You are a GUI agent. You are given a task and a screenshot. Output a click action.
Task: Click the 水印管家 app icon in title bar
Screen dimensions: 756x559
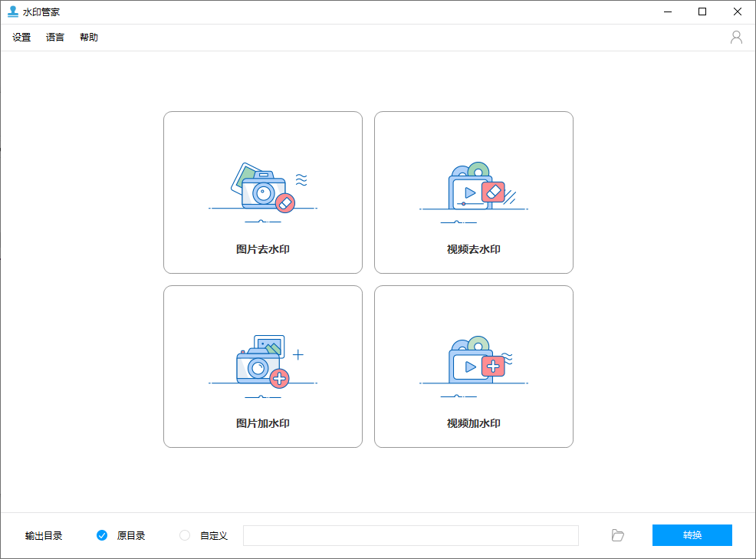[13, 12]
